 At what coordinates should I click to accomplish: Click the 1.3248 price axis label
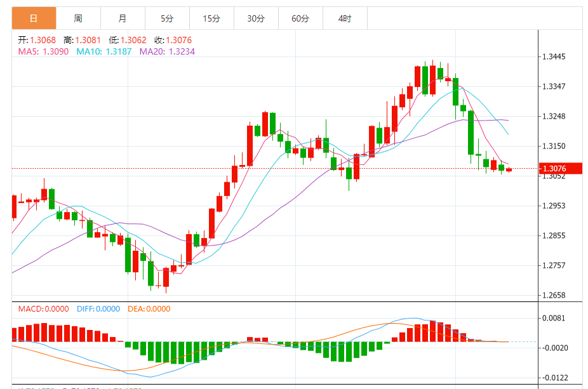tap(554, 116)
